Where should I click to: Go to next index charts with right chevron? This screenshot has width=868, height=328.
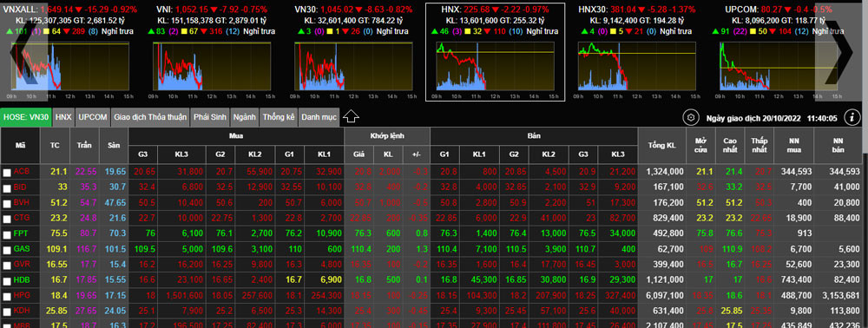(839, 53)
